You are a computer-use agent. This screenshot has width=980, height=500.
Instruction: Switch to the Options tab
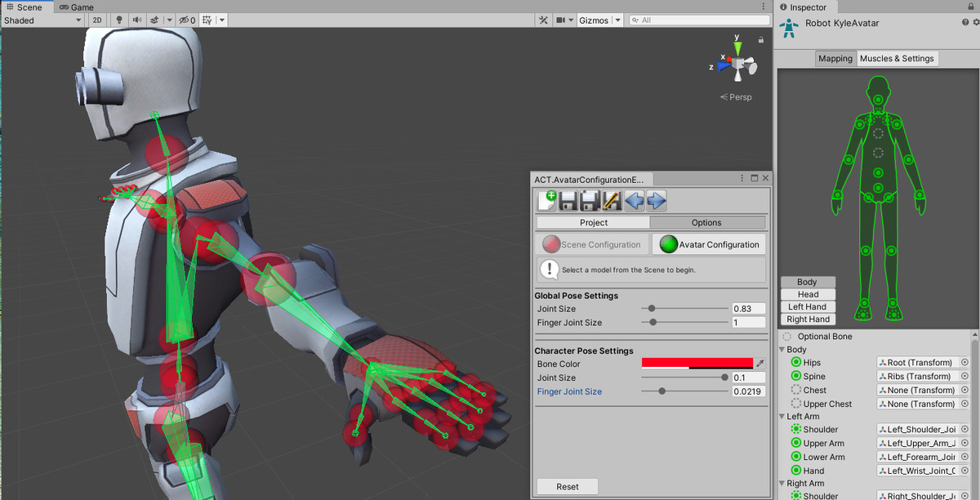(x=706, y=221)
